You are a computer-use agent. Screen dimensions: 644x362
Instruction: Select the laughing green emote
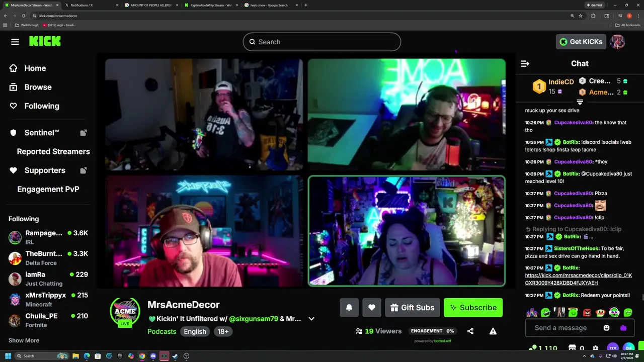click(546, 313)
